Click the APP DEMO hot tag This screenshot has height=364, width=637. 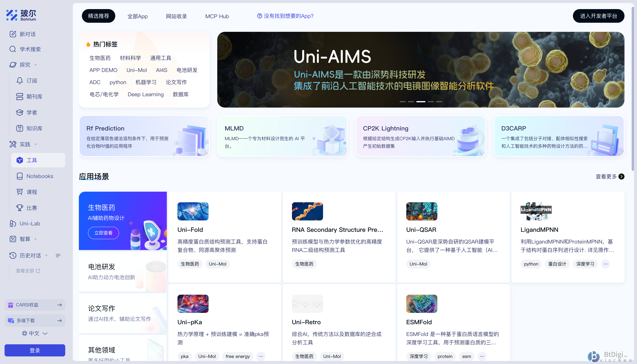point(103,70)
